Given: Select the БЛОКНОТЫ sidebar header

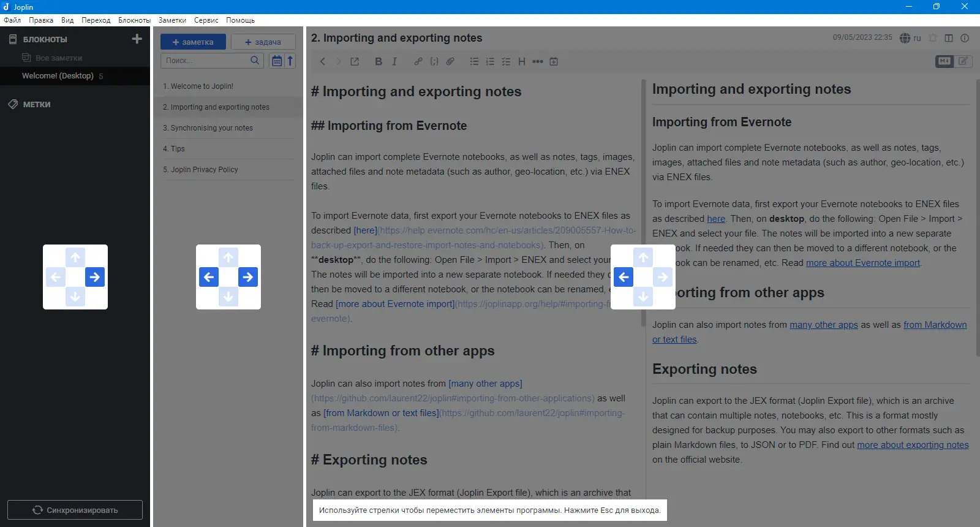Looking at the screenshot, I should coord(45,39).
